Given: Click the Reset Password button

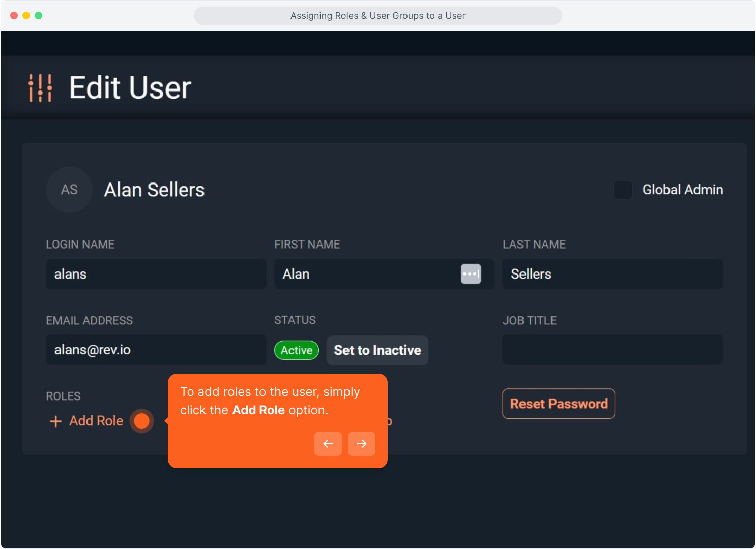Looking at the screenshot, I should tap(558, 404).
